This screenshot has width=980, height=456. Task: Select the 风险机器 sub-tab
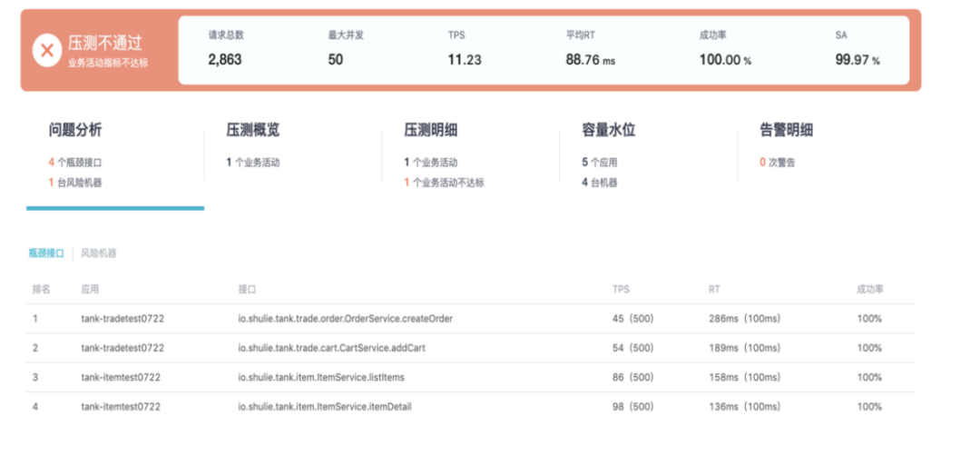pos(99,253)
